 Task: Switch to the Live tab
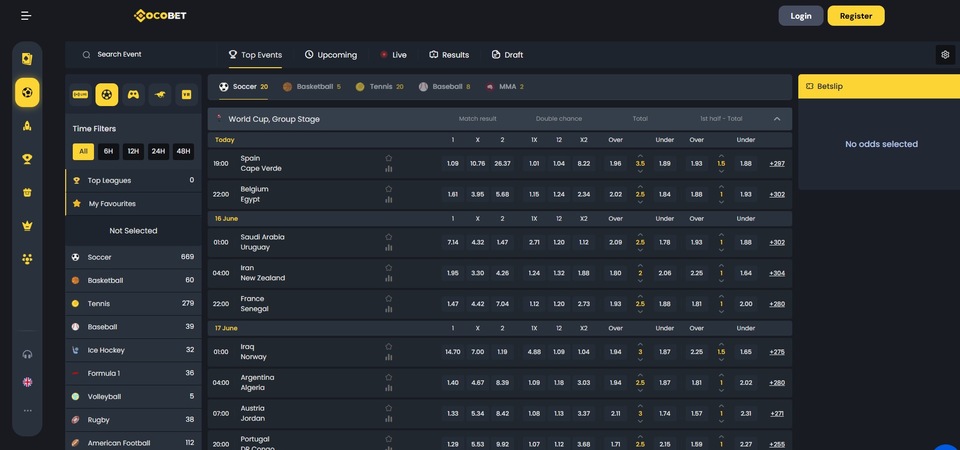(393, 55)
